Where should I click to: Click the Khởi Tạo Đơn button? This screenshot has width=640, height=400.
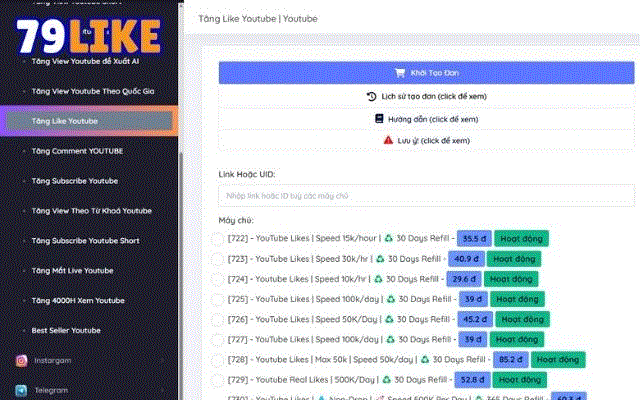(427, 73)
